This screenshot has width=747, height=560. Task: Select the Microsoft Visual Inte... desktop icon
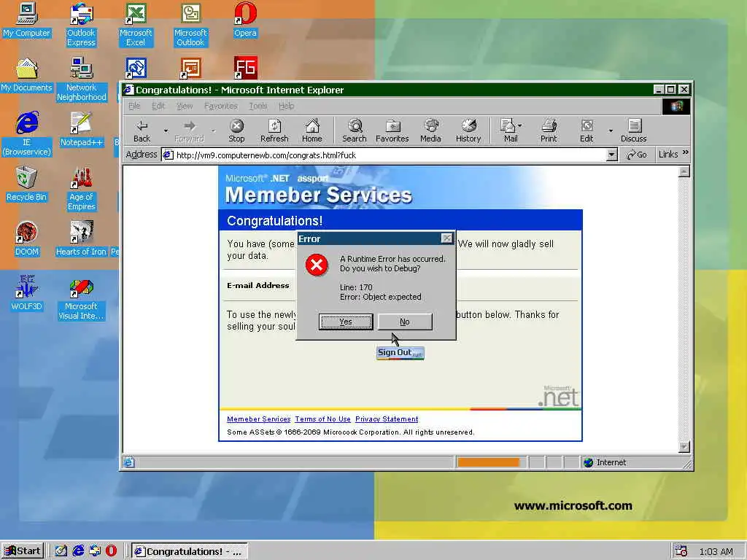(x=82, y=298)
